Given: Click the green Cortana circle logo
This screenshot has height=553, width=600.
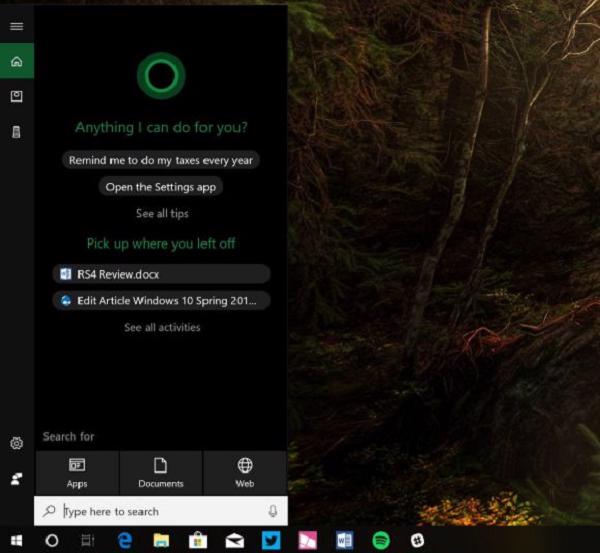Looking at the screenshot, I should pyautogui.click(x=161, y=75).
